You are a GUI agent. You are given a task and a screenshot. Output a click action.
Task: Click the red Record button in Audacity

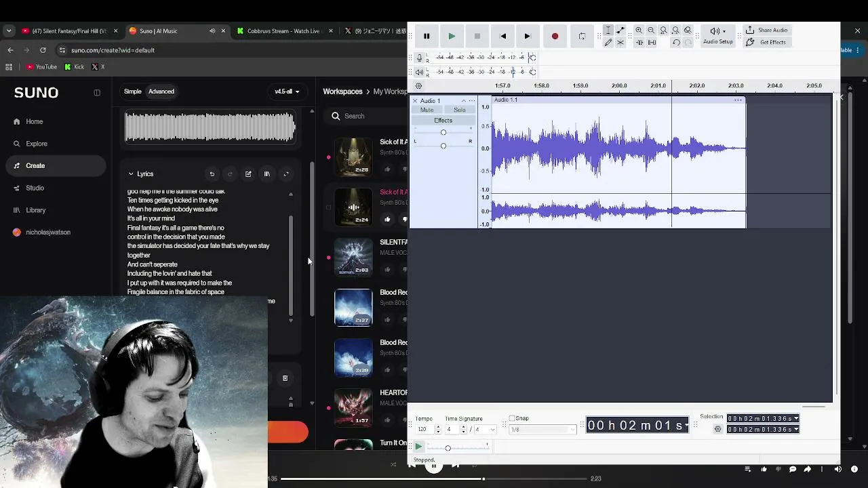pos(555,36)
